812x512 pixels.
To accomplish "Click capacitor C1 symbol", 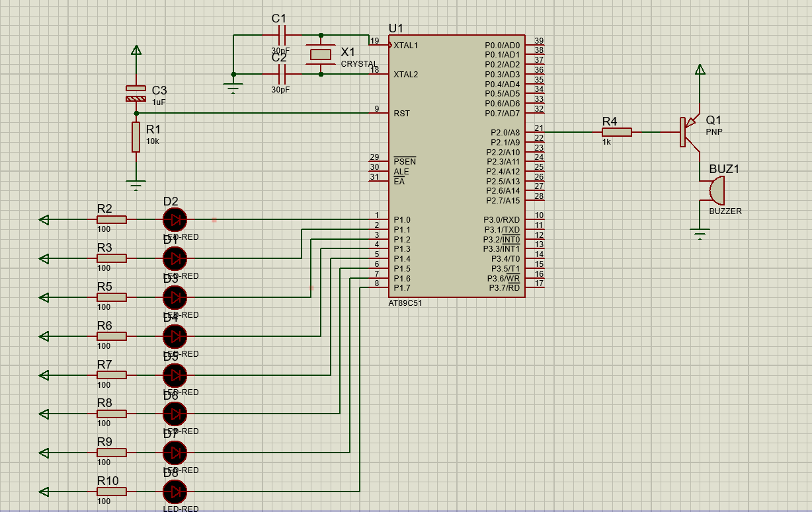I will [x=282, y=35].
